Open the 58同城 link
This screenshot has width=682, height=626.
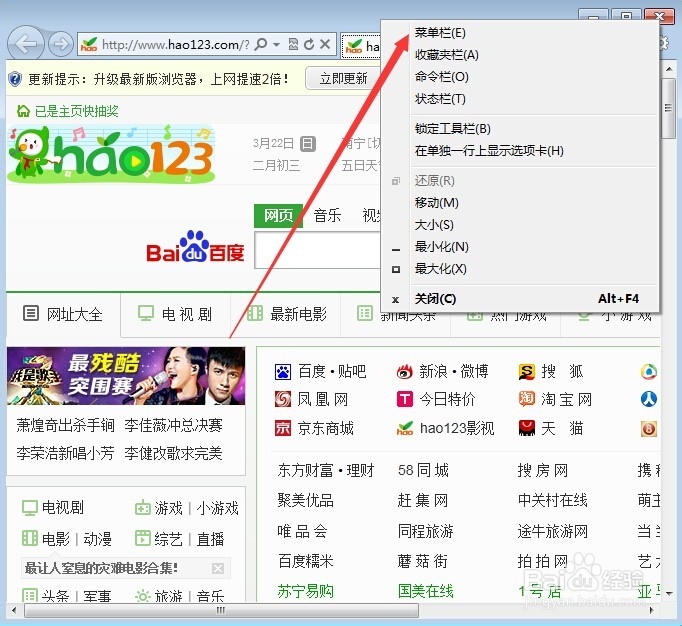[423, 470]
